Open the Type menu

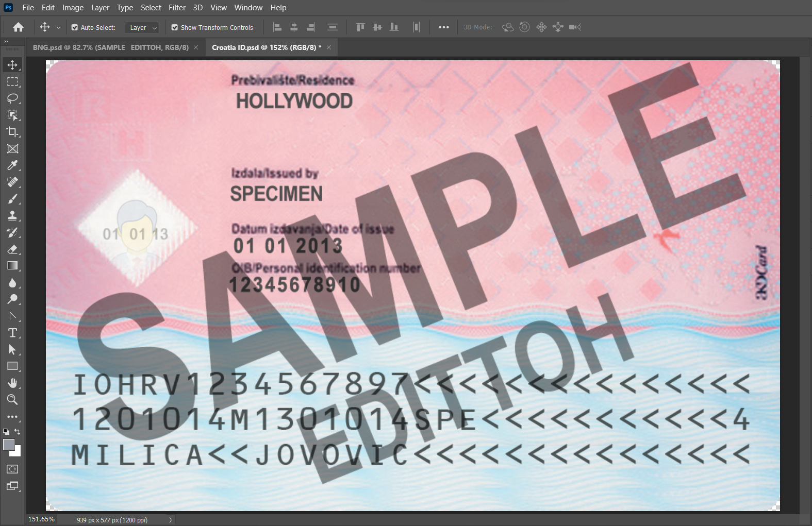coord(125,8)
